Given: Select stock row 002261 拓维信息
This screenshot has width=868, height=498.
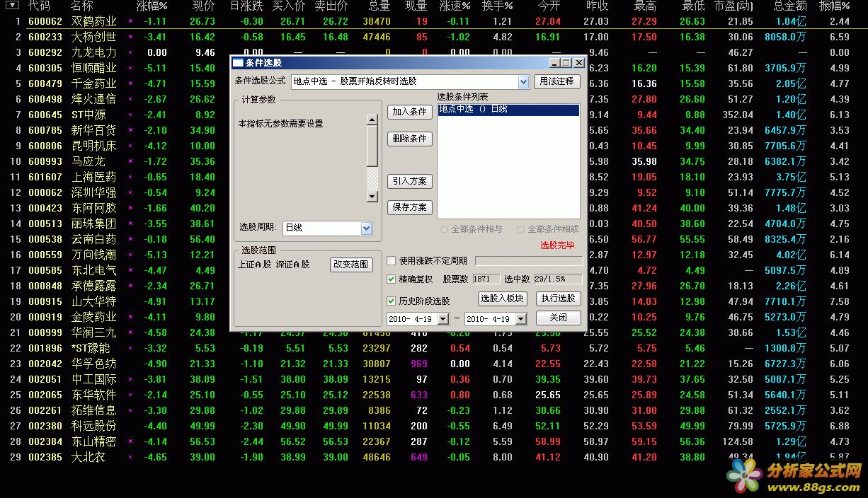Looking at the screenshot, I should (434, 410).
